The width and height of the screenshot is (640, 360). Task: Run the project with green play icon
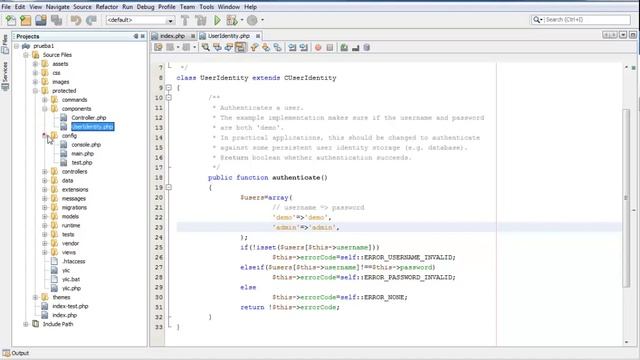(x=217, y=20)
